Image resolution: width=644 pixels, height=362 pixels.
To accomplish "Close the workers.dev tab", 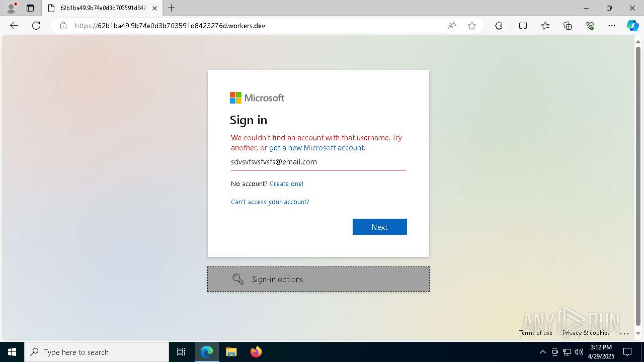I will pyautogui.click(x=155, y=8).
